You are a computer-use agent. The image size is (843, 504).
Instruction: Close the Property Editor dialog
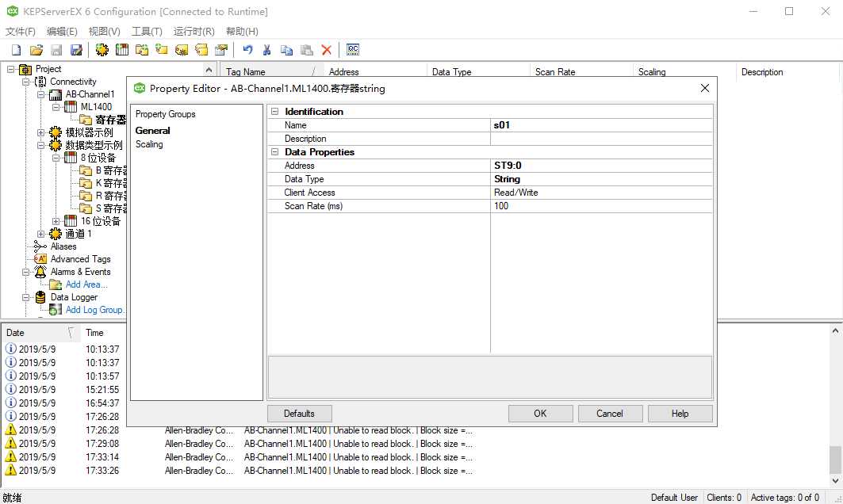coord(705,88)
